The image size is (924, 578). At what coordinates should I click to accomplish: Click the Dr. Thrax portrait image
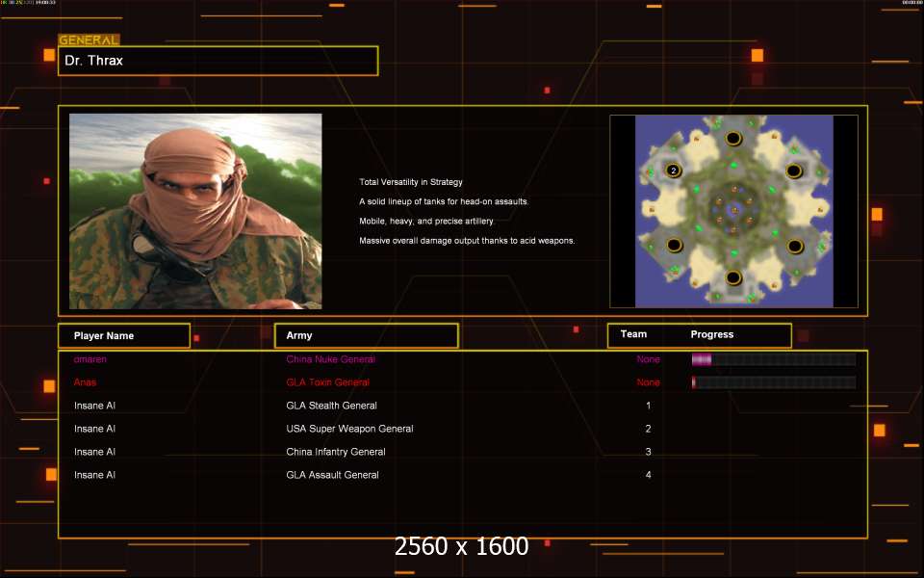[195, 211]
